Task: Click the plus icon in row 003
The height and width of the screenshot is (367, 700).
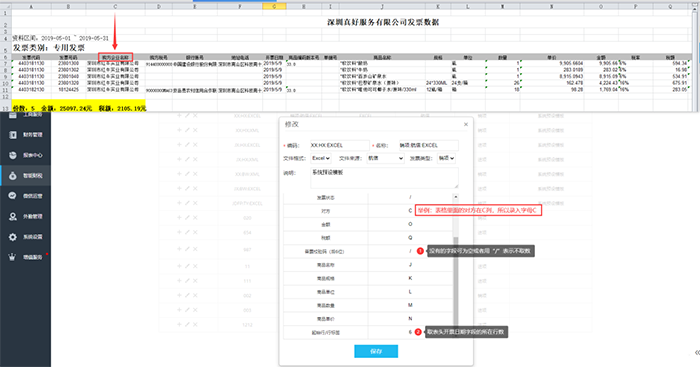Action: point(179,309)
